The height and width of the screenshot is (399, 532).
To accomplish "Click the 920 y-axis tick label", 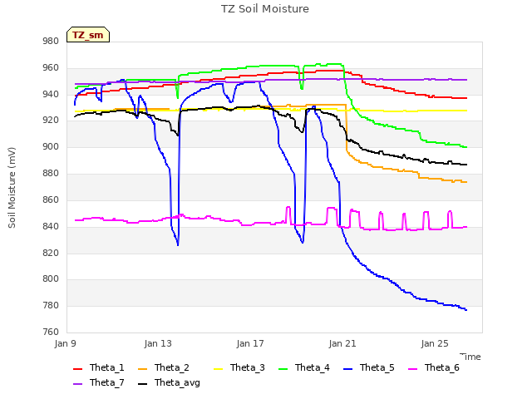I will [51, 121].
